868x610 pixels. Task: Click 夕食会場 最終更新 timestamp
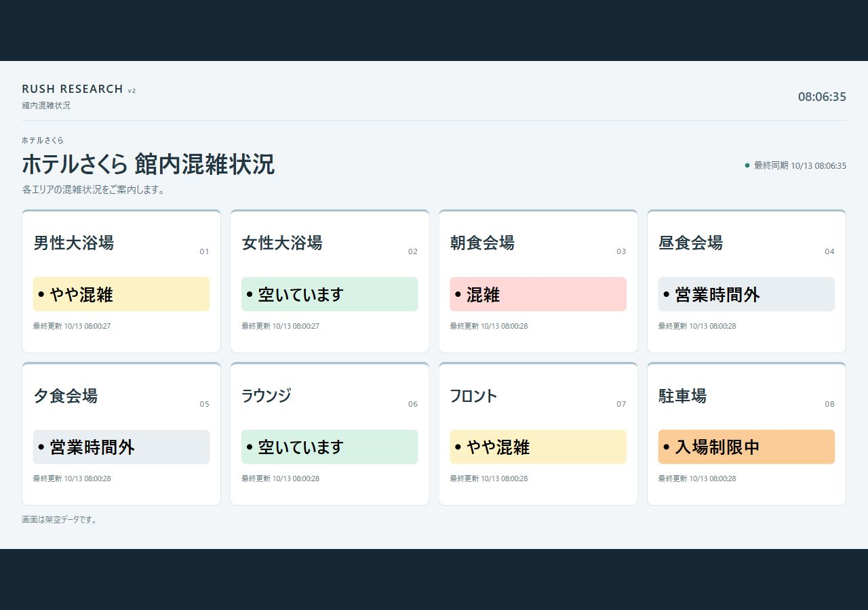click(x=72, y=479)
